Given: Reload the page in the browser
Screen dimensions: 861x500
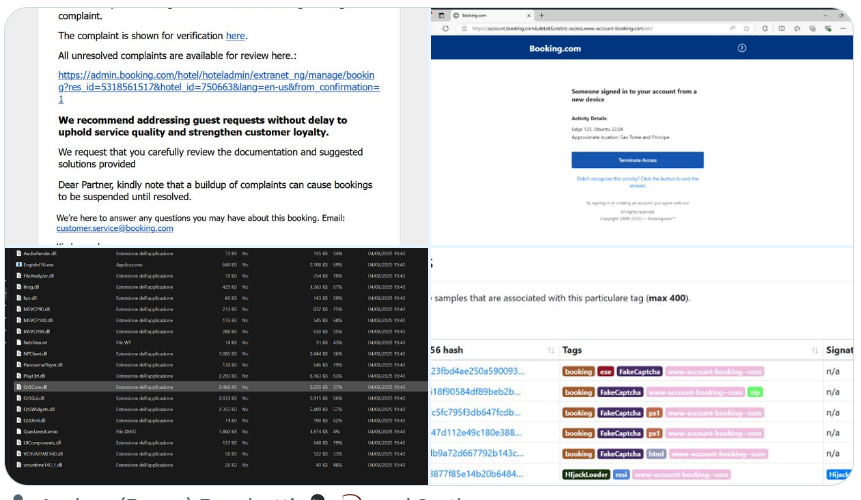Looking at the screenshot, I should point(445,29).
